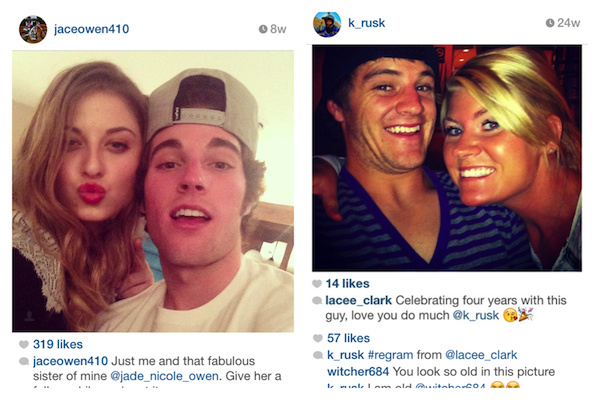Open jaceowen410's profile picture avatar
Screen dimensions: 600x400
pos(33,29)
